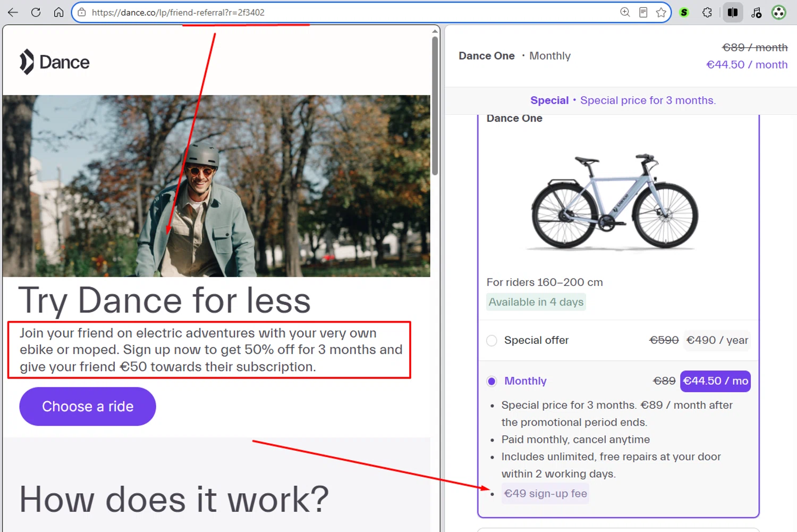Go back using the browser back arrow
Viewport: 797px width, 532px height.
click(13, 12)
